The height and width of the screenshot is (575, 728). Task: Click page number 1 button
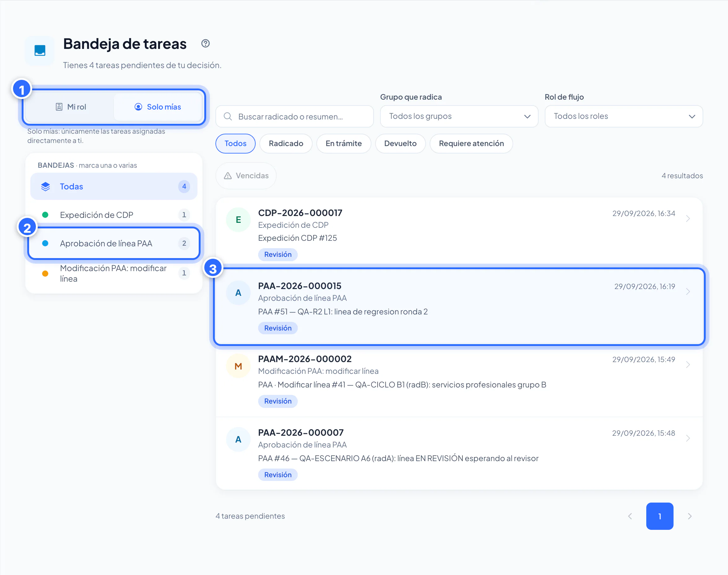660,516
